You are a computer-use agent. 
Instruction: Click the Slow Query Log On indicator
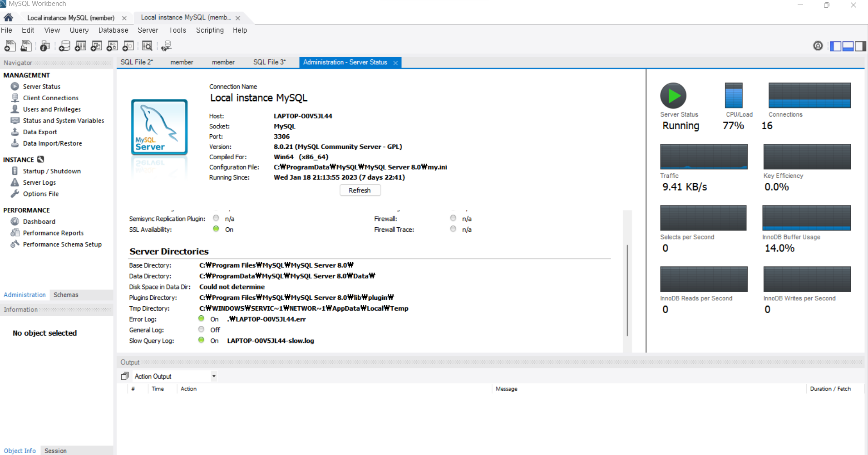pyautogui.click(x=201, y=340)
